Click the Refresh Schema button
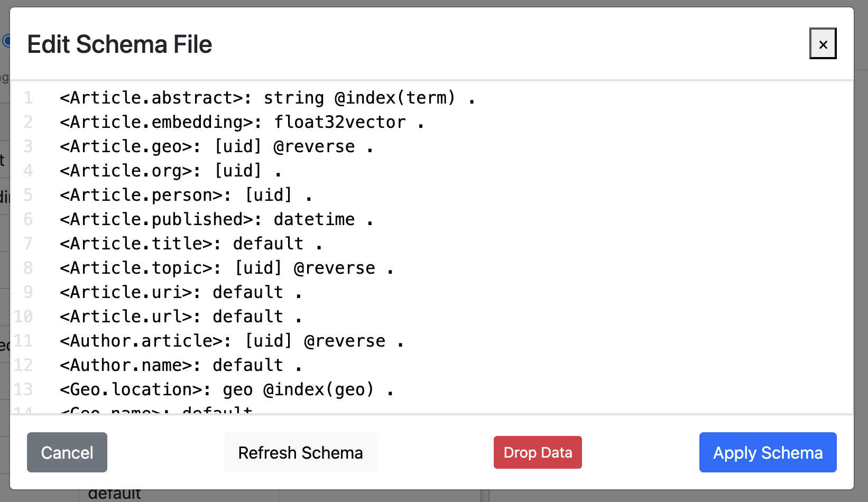This screenshot has width=868, height=502. coord(300,452)
